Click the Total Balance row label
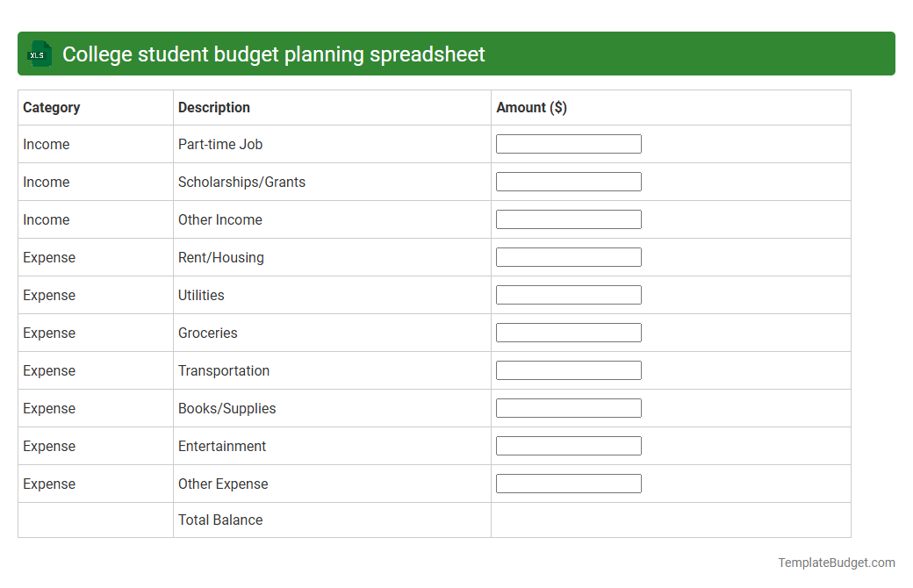The image size is (913, 588). 220,520
